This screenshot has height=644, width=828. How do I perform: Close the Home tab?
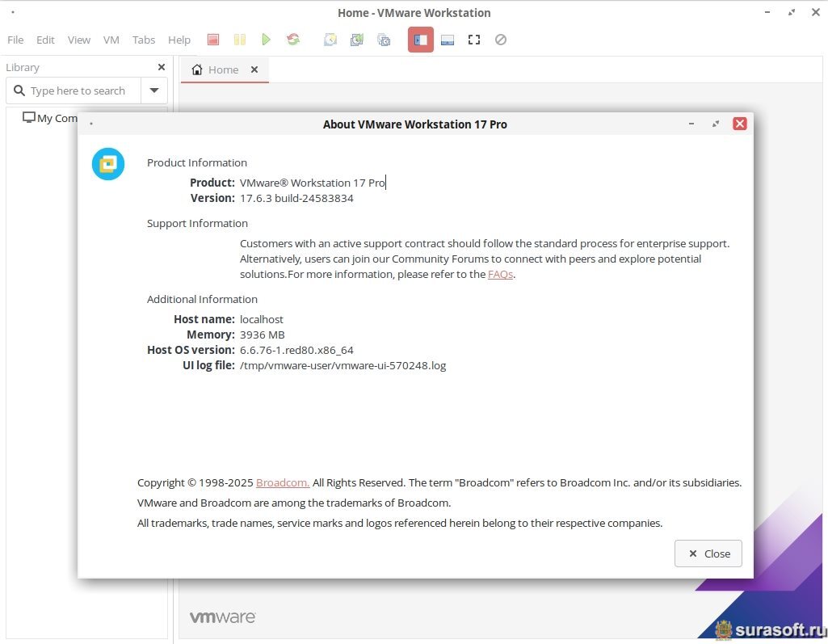(254, 69)
